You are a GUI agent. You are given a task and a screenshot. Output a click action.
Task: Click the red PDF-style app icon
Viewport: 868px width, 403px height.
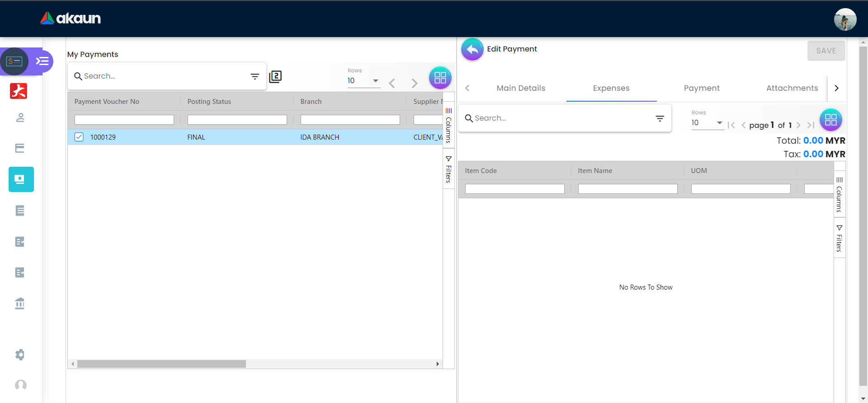pyautogui.click(x=19, y=91)
